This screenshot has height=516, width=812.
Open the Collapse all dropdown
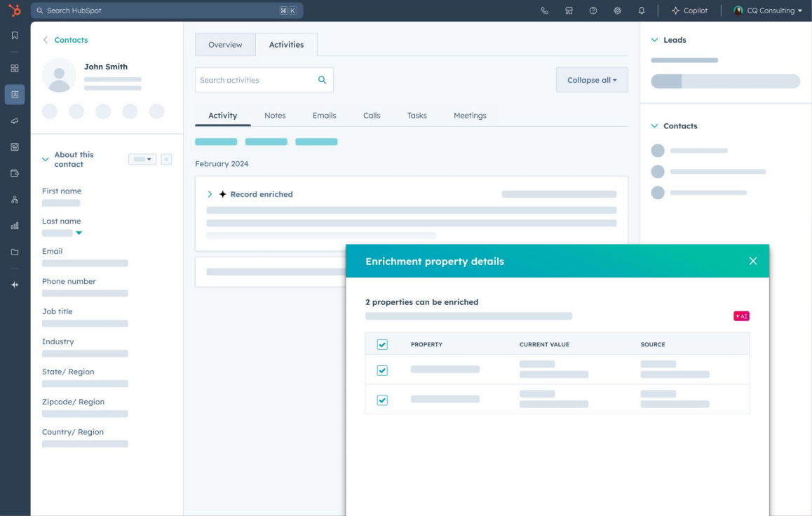(x=592, y=80)
